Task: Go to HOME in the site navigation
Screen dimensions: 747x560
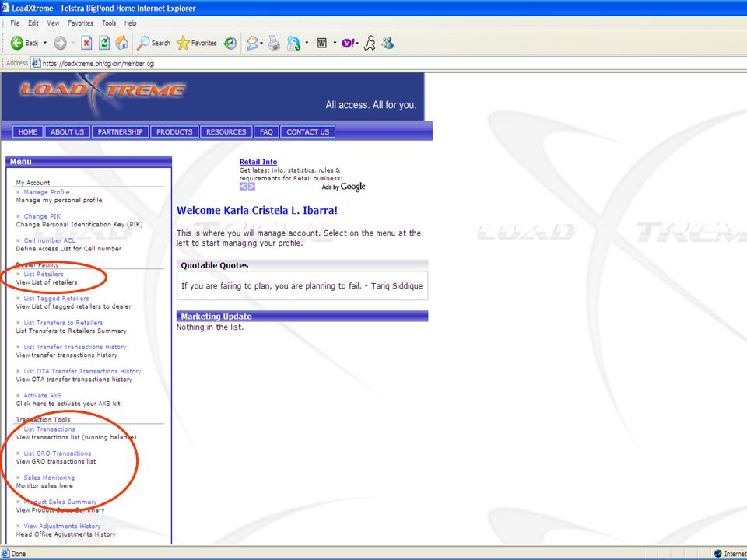Action: [28, 132]
